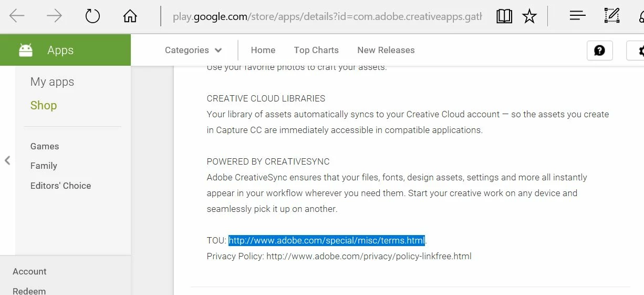Click 'in Capture CC are immediately accessible' line

point(345,130)
